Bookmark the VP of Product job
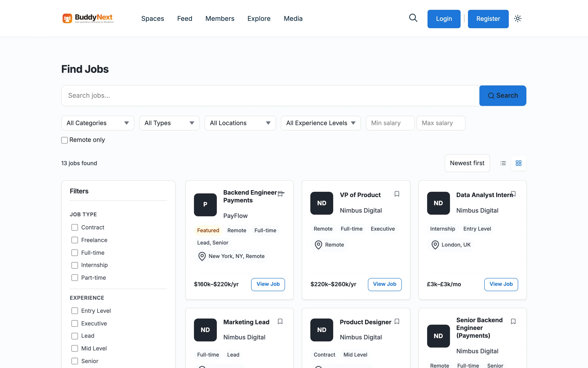 [397, 194]
